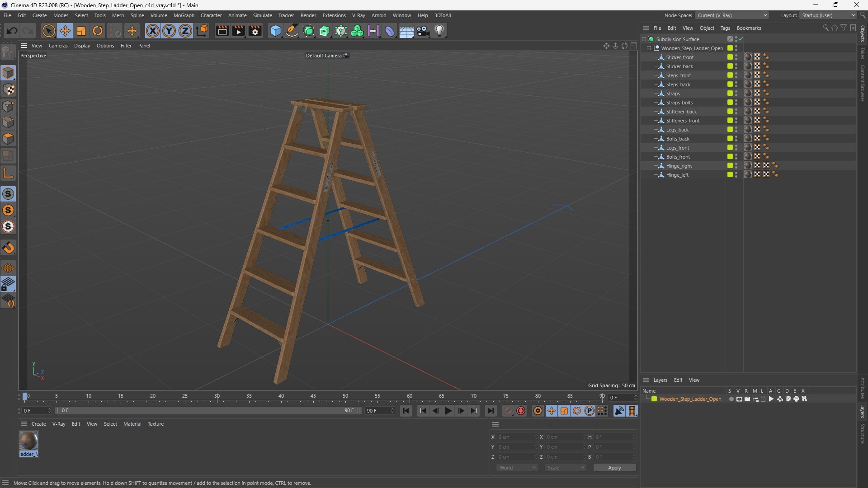Screen dimensions: 868x488
Task: Enable Polygons mode in the left sidebar
Action: pos(8,139)
